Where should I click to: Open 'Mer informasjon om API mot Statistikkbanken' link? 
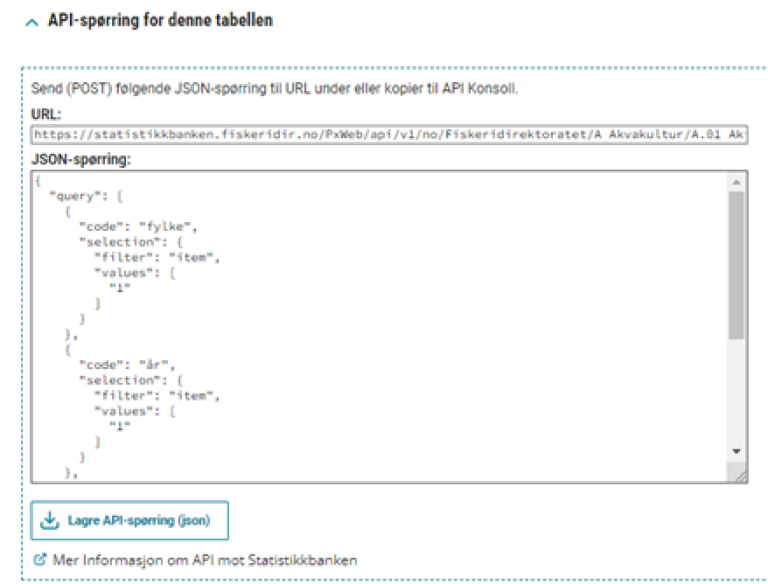coord(203,560)
